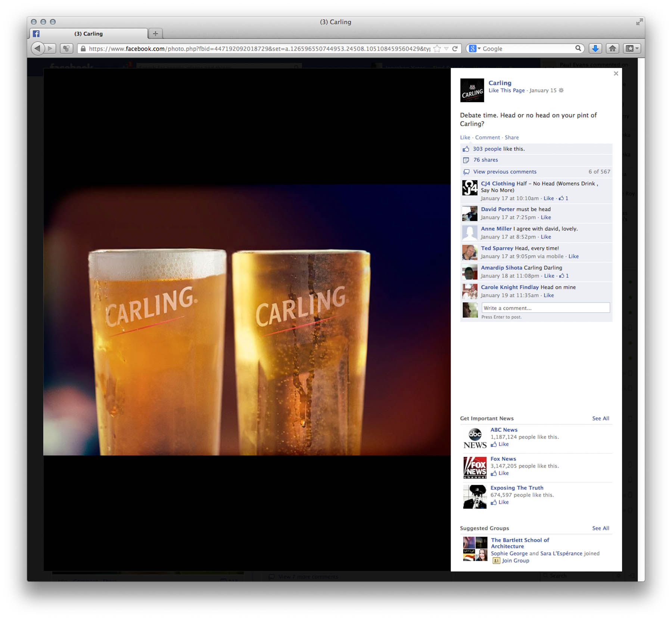Like David Porter's comment
672x619 pixels.
click(x=546, y=218)
